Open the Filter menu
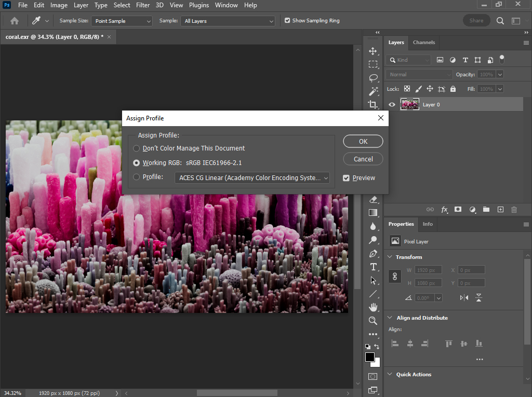Screen dimensions: 532x397 click(x=142, y=5)
